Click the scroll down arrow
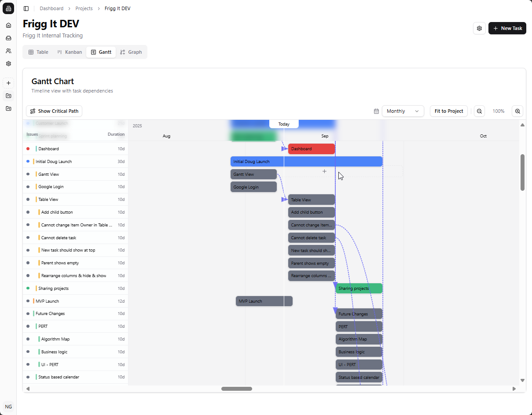532x415 pixels. [x=522, y=380]
